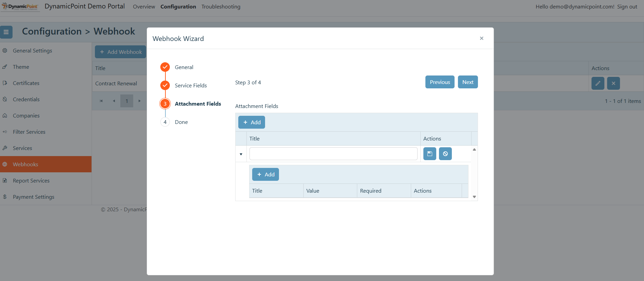
Task: Save the attachment field row
Action: (430, 154)
